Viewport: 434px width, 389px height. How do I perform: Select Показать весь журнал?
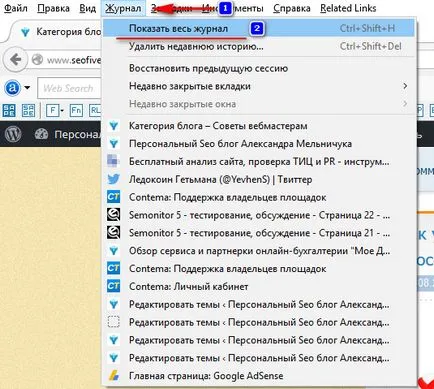(x=259, y=28)
